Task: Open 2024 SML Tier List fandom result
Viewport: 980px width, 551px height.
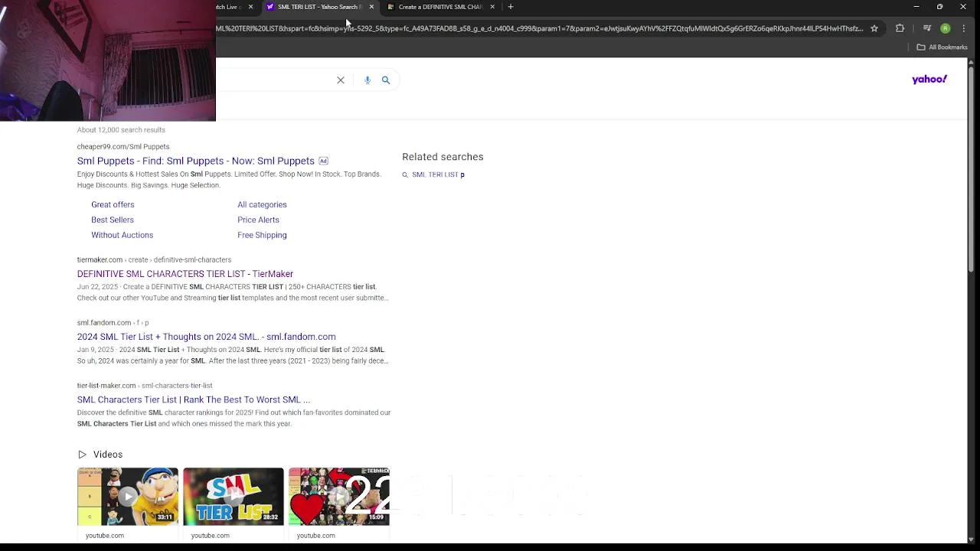Action: (207, 337)
